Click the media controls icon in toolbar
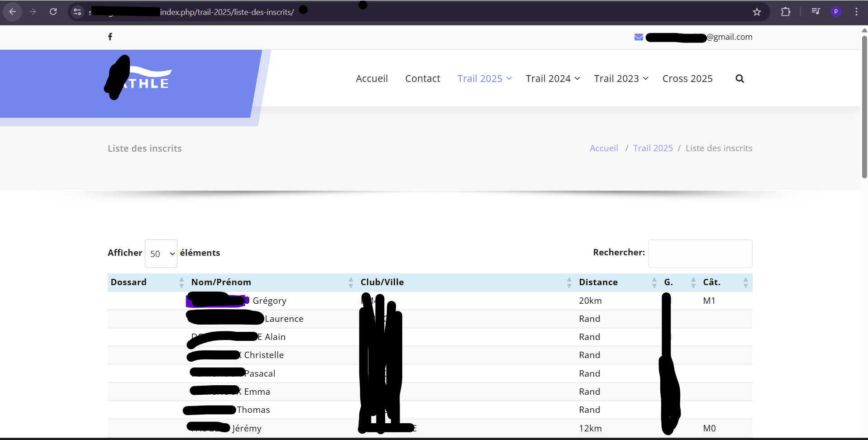The height and width of the screenshot is (440, 868). [x=816, y=11]
